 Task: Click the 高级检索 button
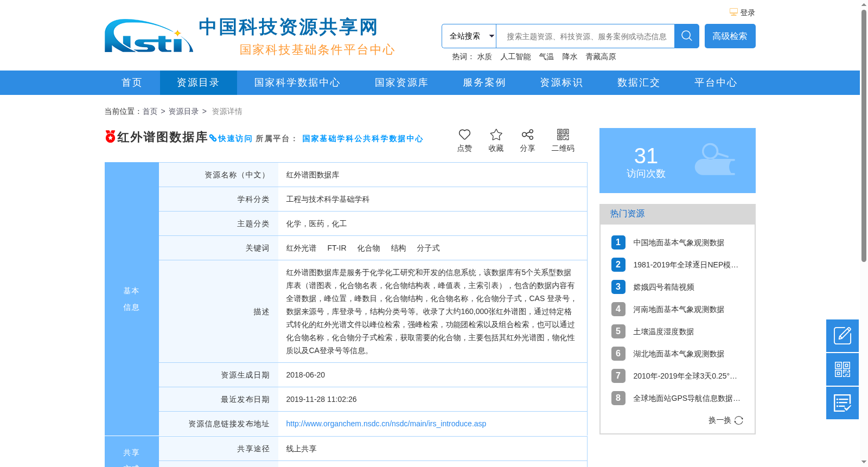pyautogui.click(x=730, y=36)
